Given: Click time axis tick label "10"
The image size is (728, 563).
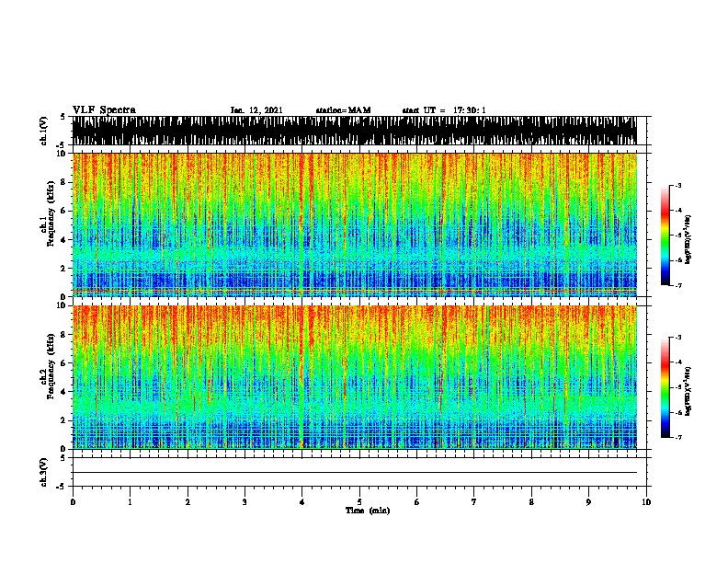Looking at the screenshot, I should tap(646, 502).
